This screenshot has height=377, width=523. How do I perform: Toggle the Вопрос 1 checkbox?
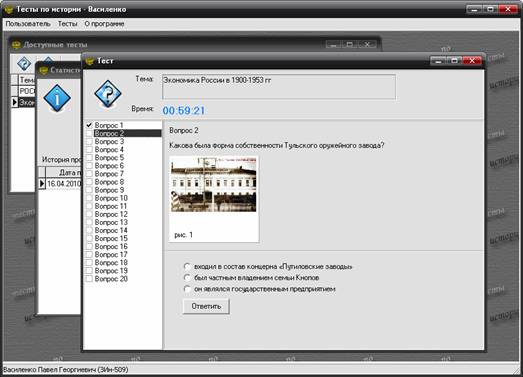click(89, 125)
